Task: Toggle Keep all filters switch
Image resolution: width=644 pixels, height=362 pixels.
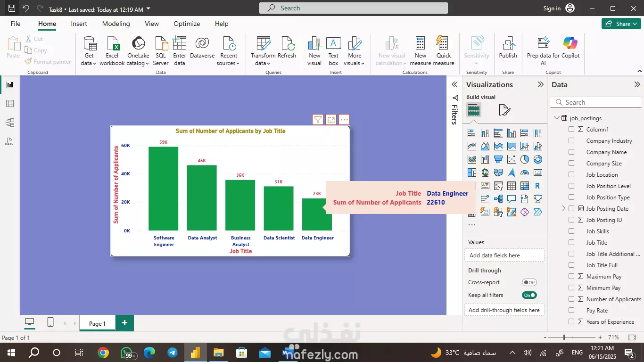Action: 529,295
